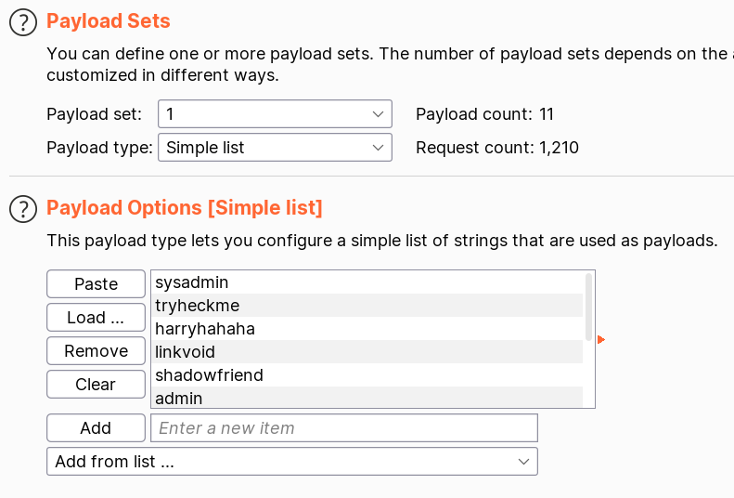Click the Remove button

[96, 351]
